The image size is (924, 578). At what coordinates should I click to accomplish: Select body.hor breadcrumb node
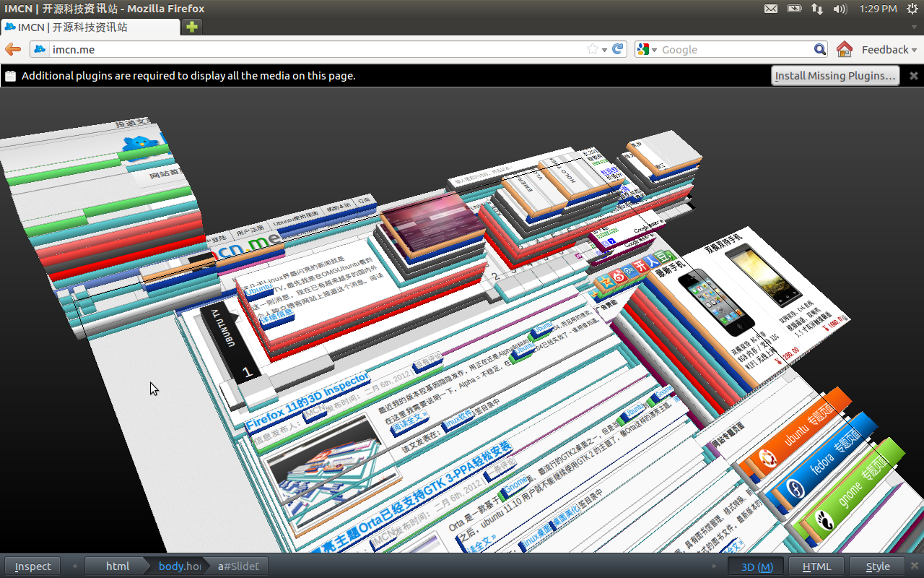(178, 566)
